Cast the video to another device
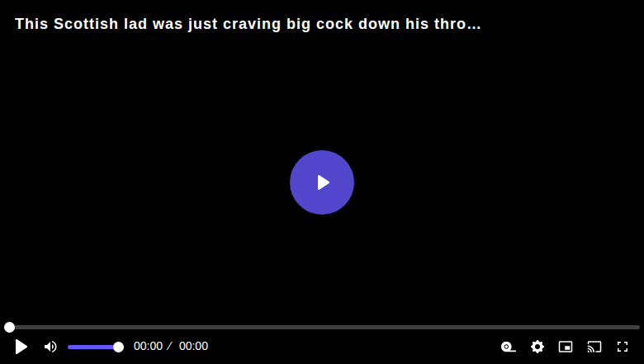This screenshot has width=644, height=364. coord(594,347)
